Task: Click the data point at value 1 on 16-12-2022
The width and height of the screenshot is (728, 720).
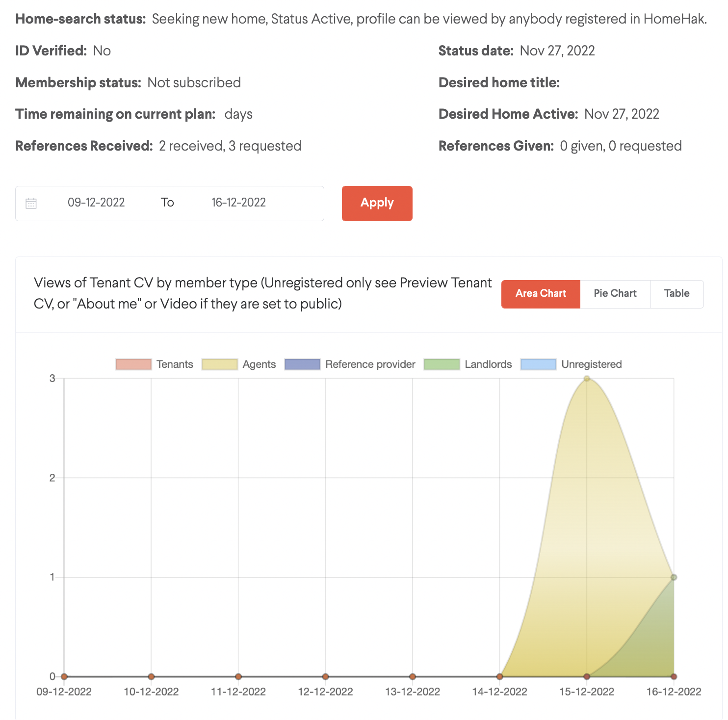Action: (x=674, y=577)
